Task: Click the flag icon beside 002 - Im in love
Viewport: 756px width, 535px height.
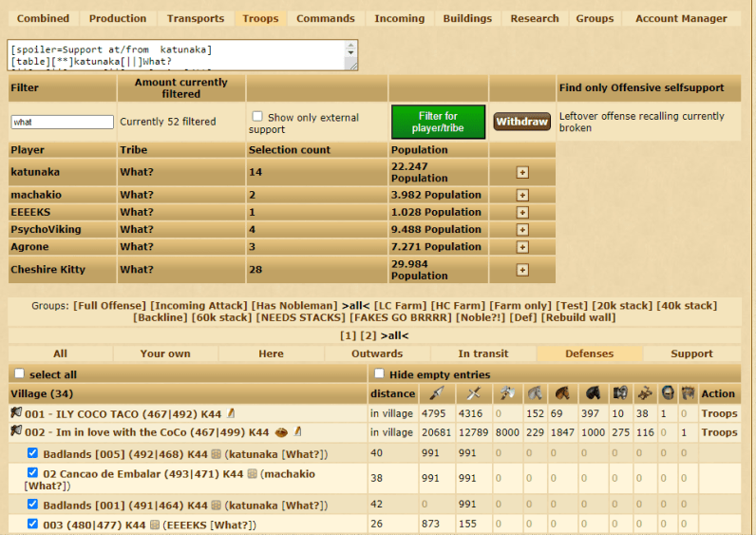Action: 16,430
